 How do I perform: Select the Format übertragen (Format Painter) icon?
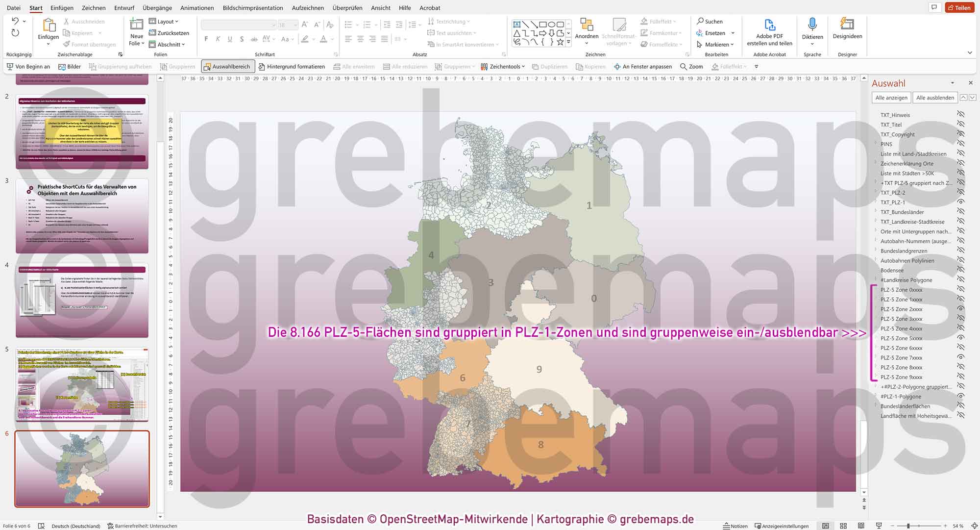67,44
